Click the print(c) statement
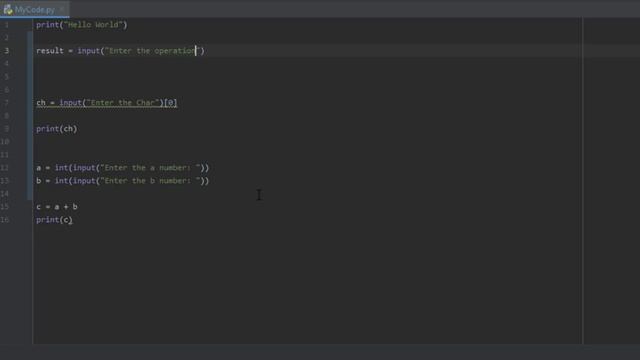 point(54,220)
